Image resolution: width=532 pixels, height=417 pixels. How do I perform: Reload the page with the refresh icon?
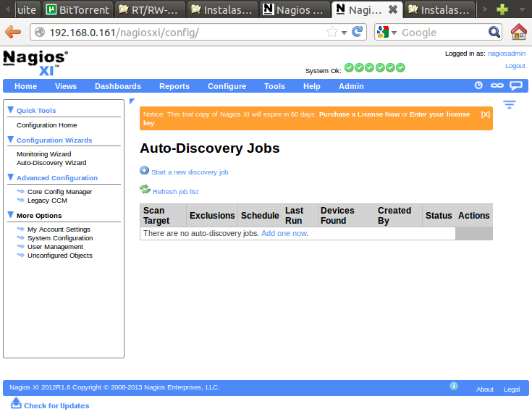[357, 32]
